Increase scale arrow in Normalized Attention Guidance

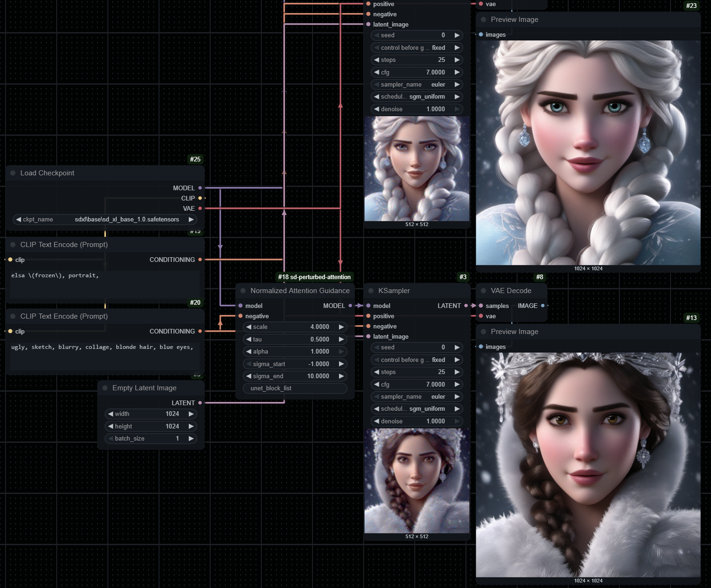tap(341, 327)
